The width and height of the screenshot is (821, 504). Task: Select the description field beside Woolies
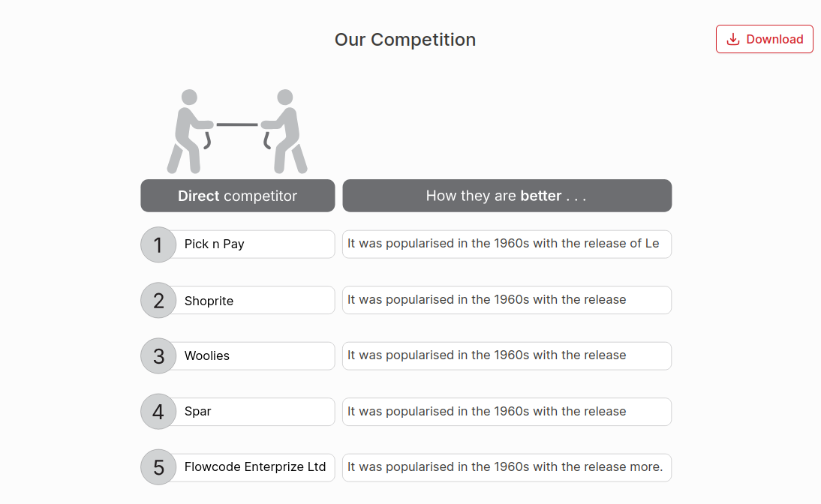507,355
